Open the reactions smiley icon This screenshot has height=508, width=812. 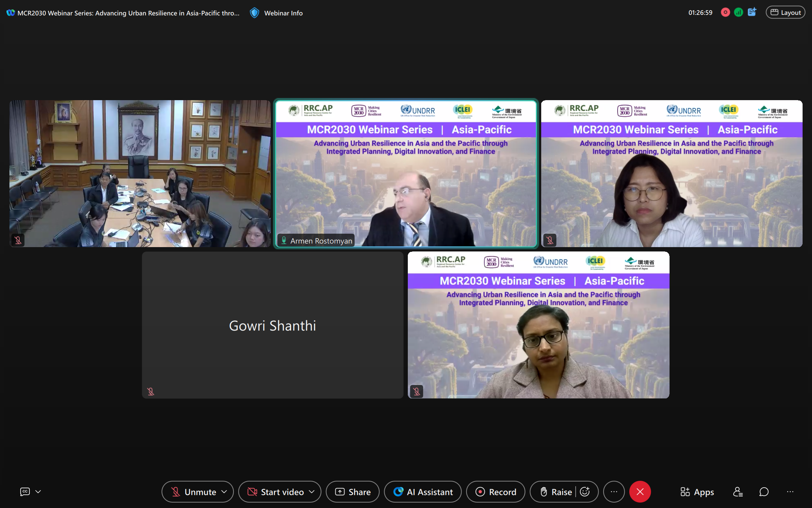pyautogui.click(x=585, y=492)
